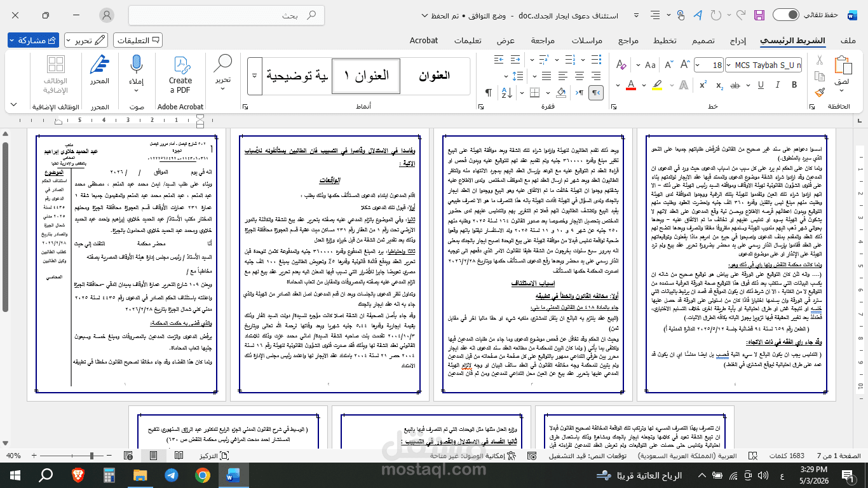Switch to the Review (مراجعة) tab

(x=543, y=41)
